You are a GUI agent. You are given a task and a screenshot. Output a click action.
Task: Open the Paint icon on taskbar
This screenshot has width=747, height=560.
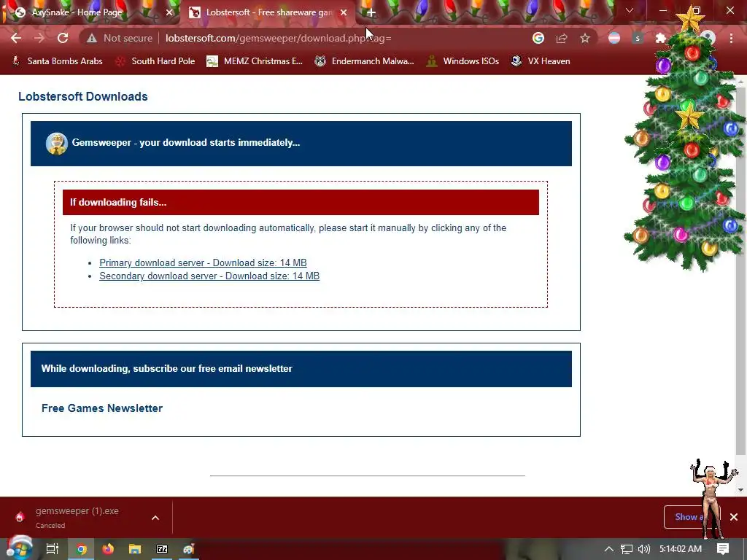pos(189,549)
